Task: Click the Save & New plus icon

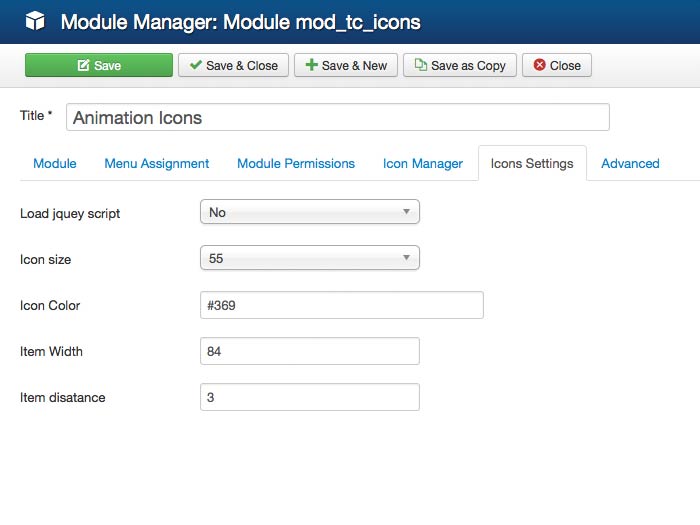Action: click(311, 65)
